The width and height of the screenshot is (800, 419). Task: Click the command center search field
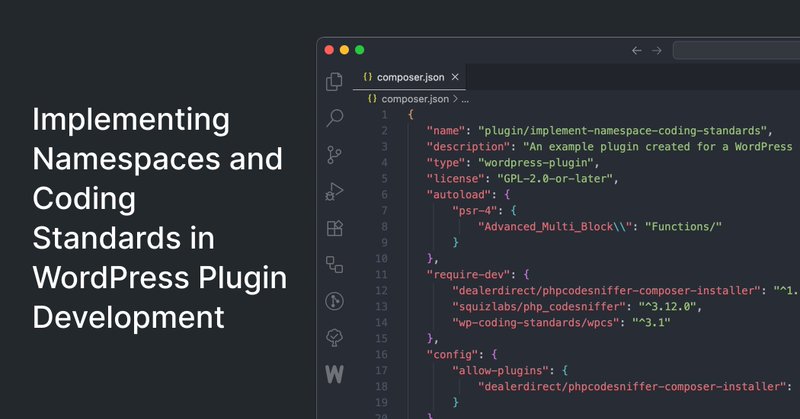(737, 51)
